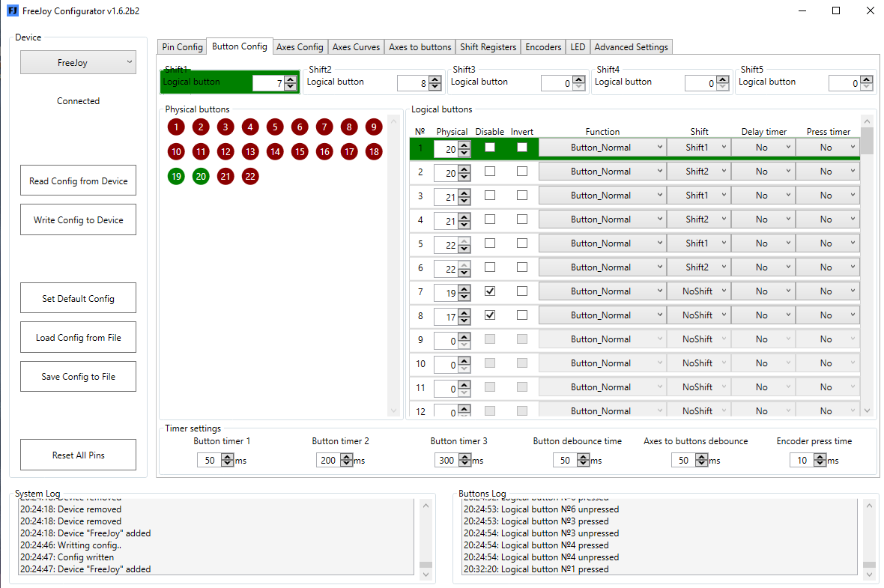Click Set Default Config button
This screenshot has height=588, width=884.
click(x=79, y=297)
